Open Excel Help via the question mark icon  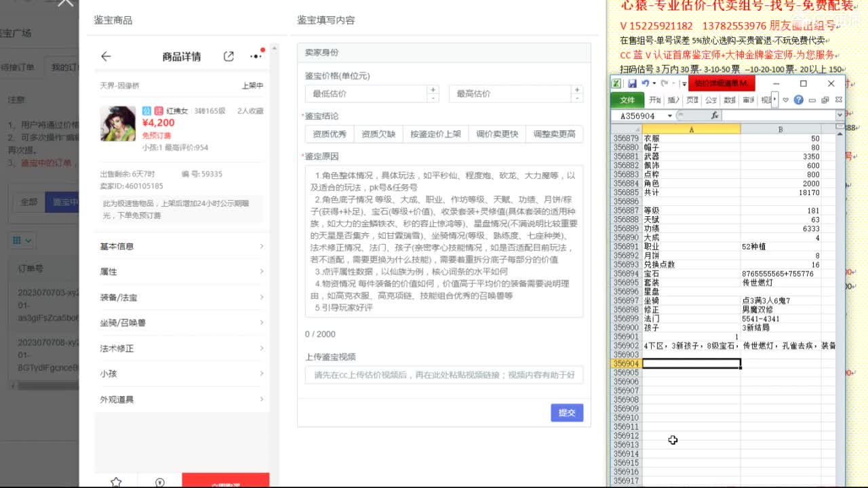tap(800, 98)
